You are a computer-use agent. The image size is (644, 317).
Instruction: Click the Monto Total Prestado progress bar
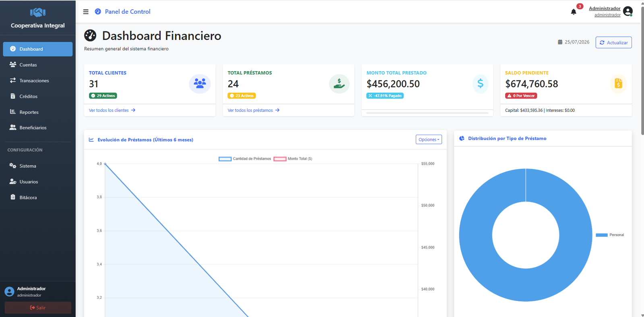pyautogui.click(x=427, y=113)
